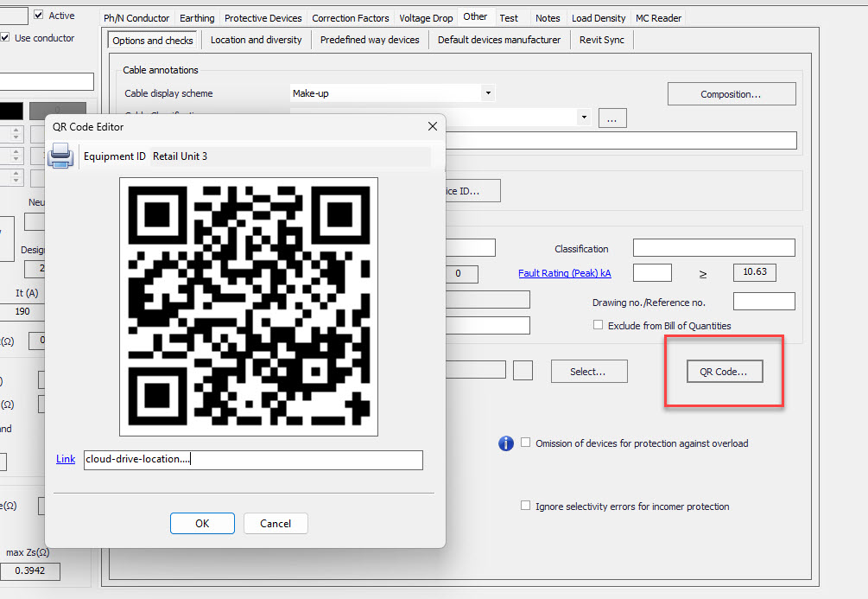Screen dimensions: 868x599
Task: Open Default devices manufacturer sub-tab
Action: pos(498,40)
